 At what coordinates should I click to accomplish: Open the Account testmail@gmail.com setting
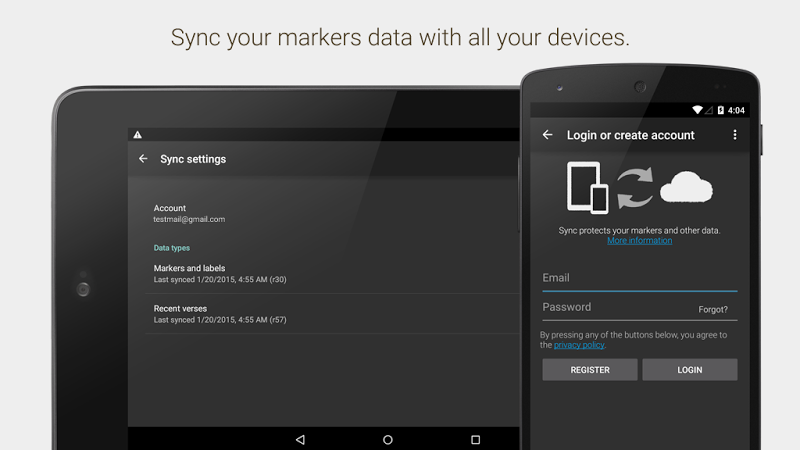click(x=332, y=213)
